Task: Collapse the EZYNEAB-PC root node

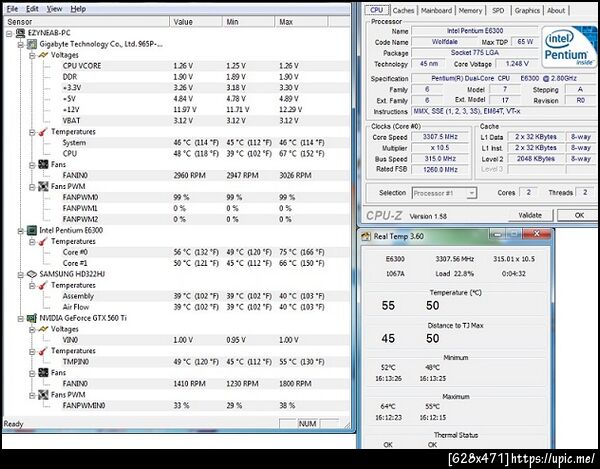Action: 9,34
